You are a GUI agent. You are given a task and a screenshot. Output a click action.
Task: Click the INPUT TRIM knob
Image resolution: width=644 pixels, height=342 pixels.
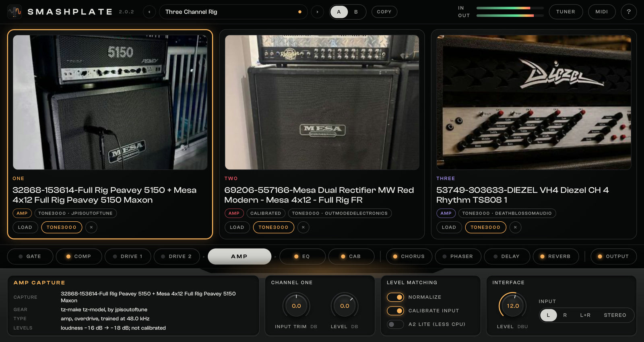(x=296, y=306)
